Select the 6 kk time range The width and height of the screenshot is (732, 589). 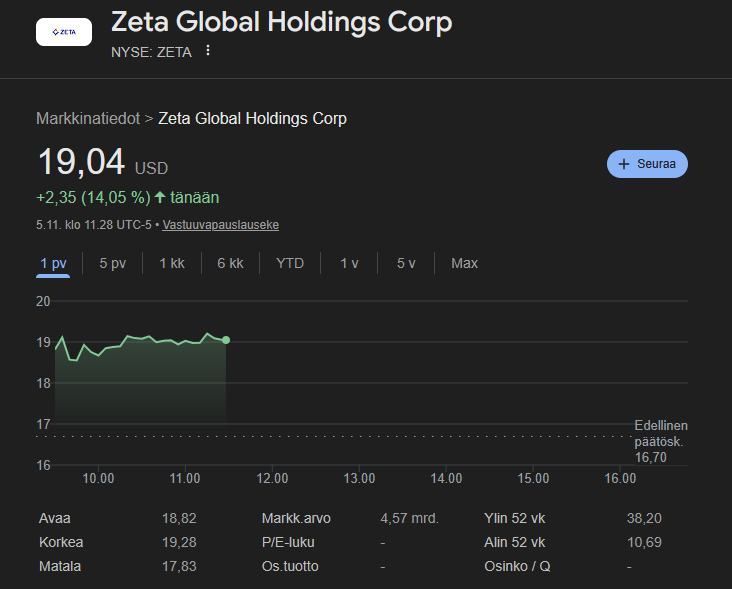(230, 263)
